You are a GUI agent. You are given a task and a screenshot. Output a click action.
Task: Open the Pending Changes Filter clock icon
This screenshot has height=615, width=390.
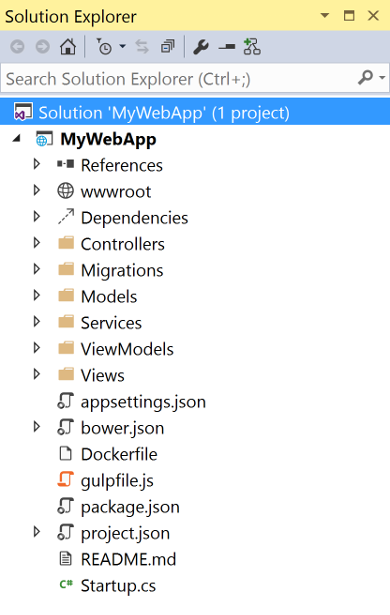pyautogui.click(x=104, y=47)
